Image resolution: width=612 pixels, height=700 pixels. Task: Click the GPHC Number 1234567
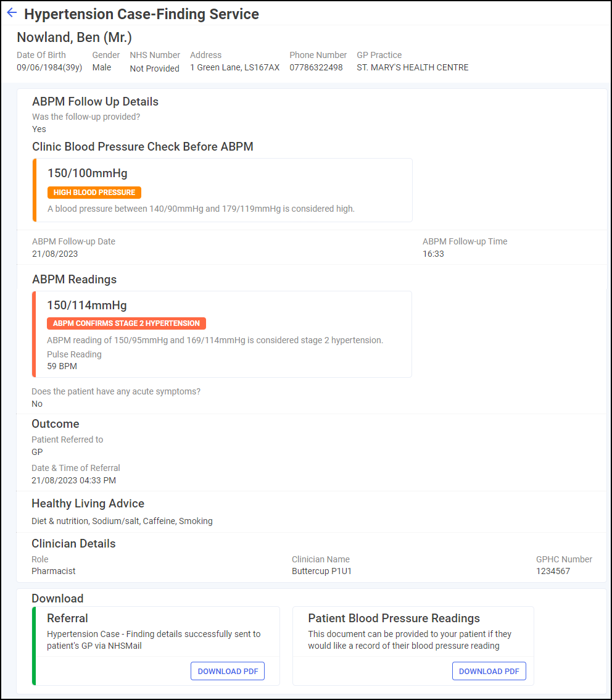pyautogui.click(x=553, y=571)
